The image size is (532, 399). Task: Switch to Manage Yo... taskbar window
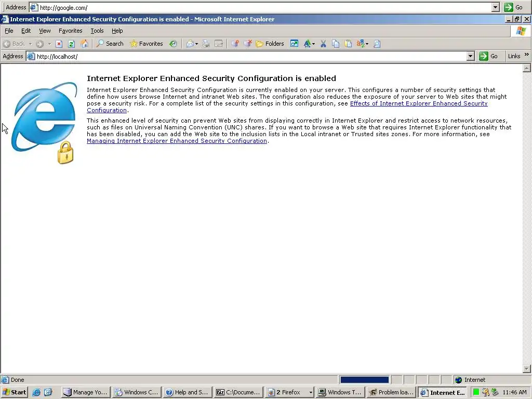click(86, 392)
